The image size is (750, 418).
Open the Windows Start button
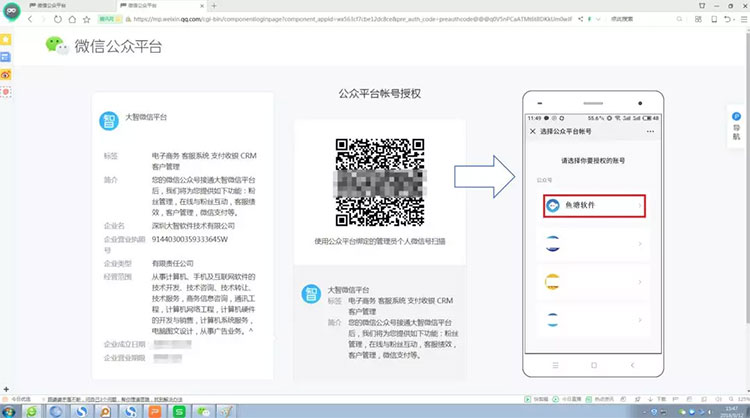pos(8,411)
